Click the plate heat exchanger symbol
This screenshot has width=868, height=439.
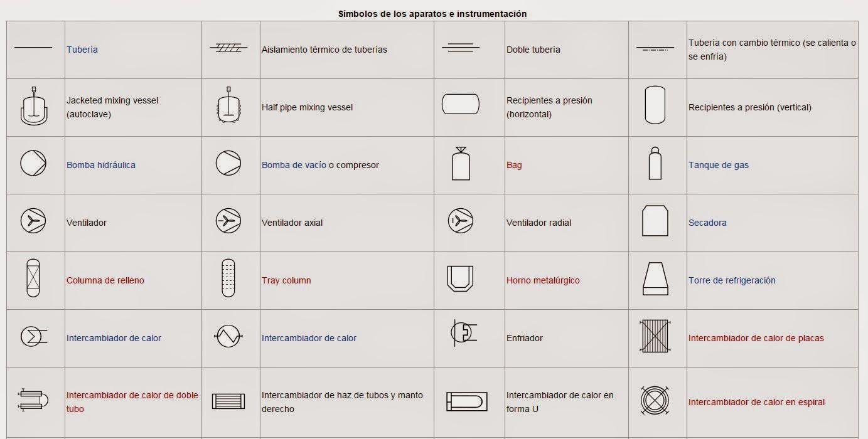coord(655,336)
